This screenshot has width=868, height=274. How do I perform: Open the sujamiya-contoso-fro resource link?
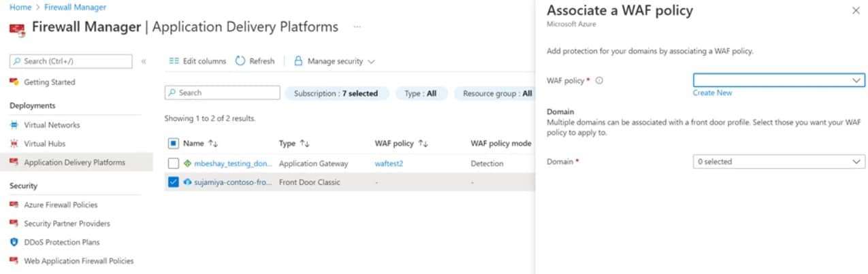click(x=234, y=182)
